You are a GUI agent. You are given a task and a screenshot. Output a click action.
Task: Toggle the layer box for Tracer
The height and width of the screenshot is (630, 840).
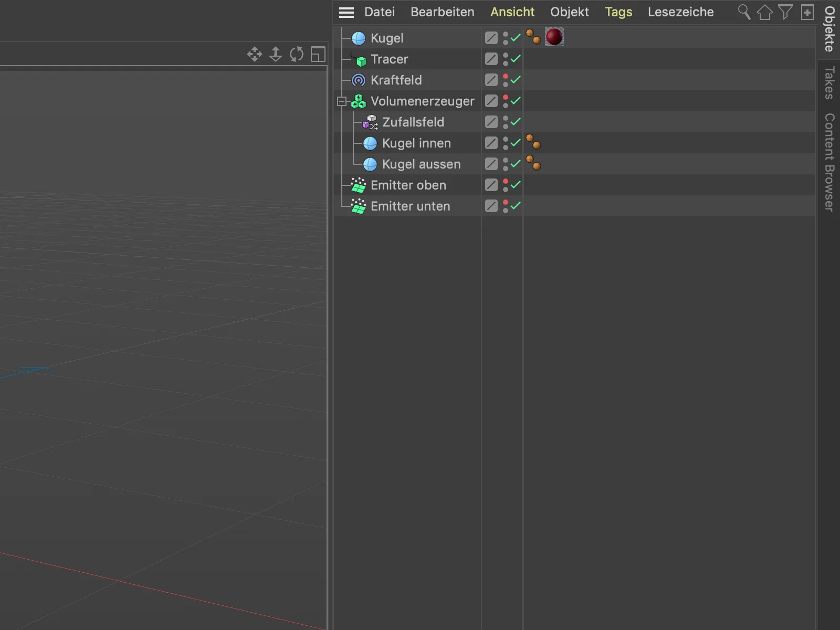point(491,59)
